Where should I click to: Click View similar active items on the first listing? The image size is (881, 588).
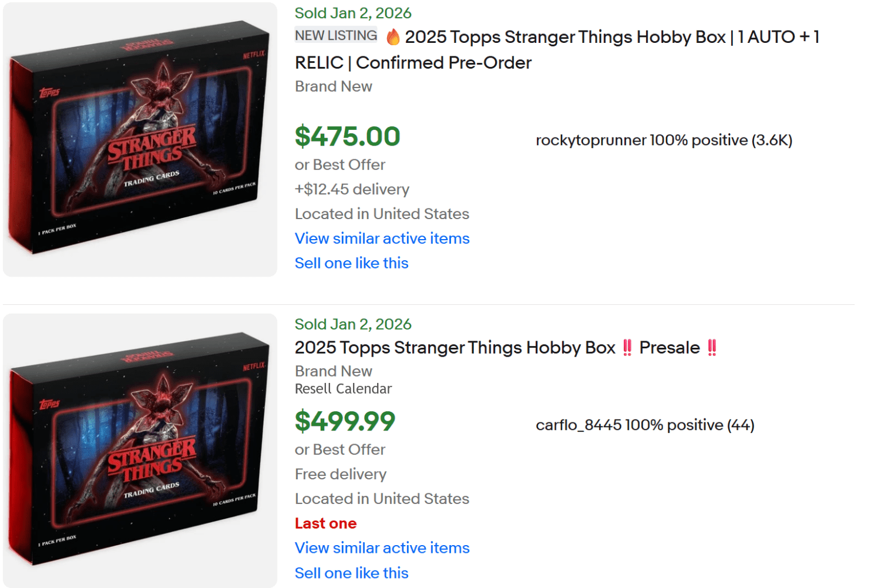coord(382,238)
